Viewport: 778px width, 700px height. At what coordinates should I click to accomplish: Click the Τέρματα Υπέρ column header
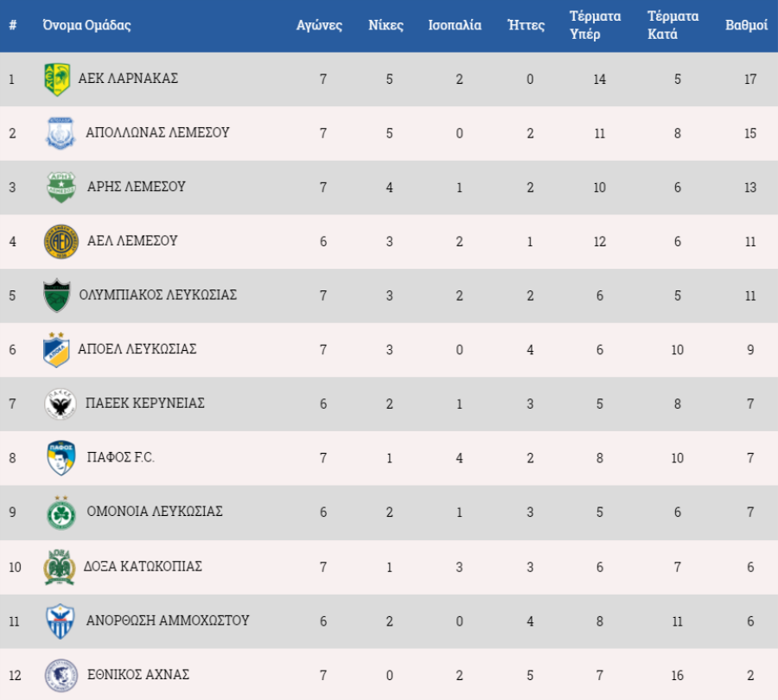[595, 25]
